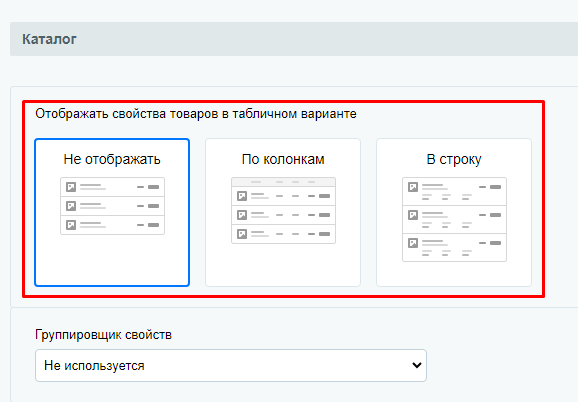This screenshot has width=578, height=402.
Task: Click first-row image icon in "По колонкам" preview
Action: [x=242, y=196]
